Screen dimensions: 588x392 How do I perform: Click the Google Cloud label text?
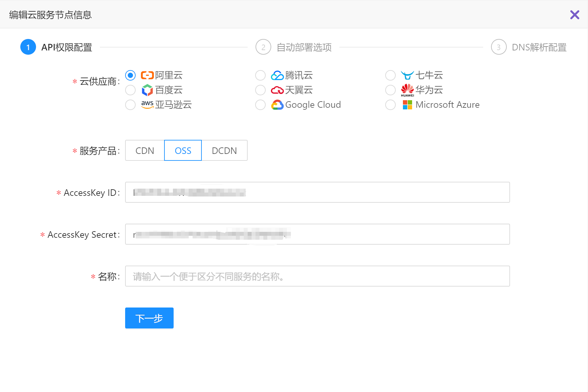click(x=313, y=105)
